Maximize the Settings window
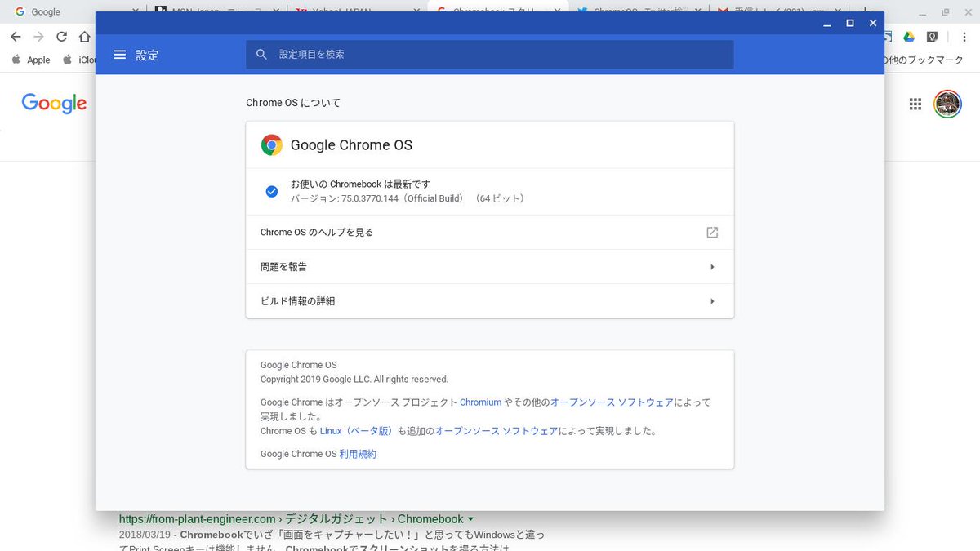The width and height of the screenshot is (980, 551). point(850,23)
